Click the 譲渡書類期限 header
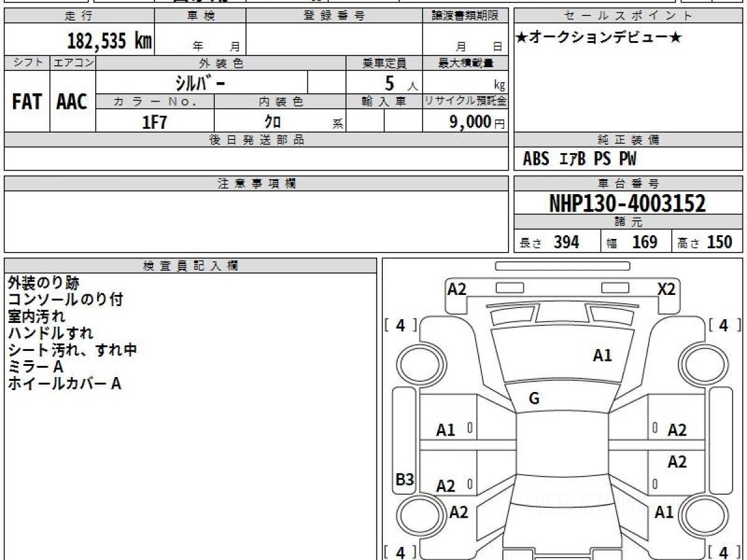Viewport: 747px width, 560px height. [465, 16]
